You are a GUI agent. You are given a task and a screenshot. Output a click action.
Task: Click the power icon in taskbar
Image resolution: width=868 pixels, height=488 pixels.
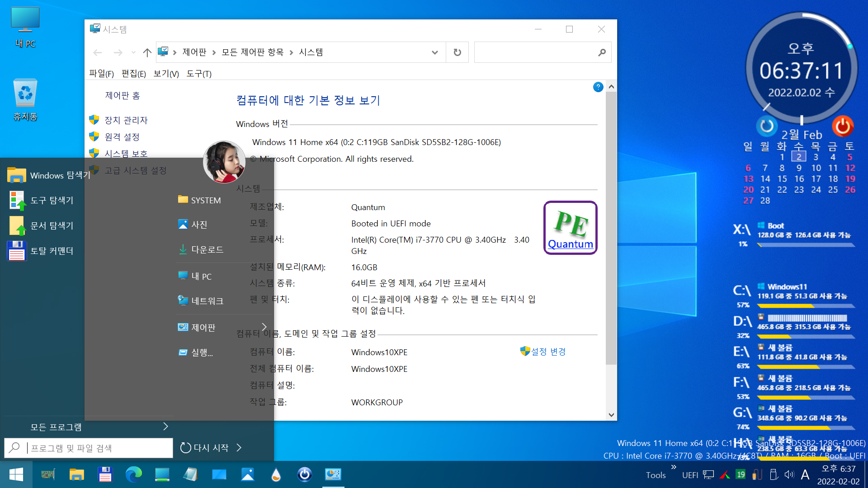304,474
